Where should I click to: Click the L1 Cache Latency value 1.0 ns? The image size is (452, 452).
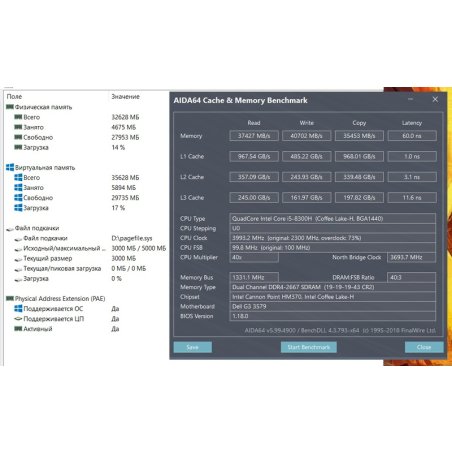(412, 156)
